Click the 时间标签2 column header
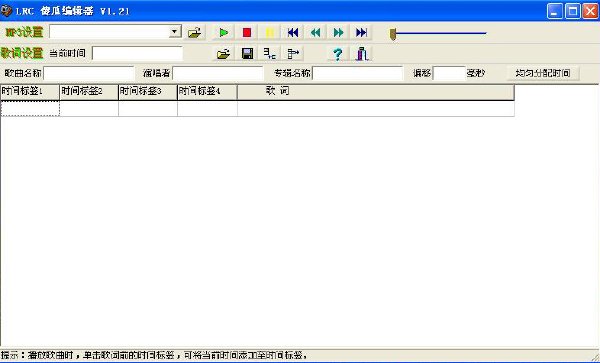This screenshot has height=363, width=600. (x=89, y=92)
